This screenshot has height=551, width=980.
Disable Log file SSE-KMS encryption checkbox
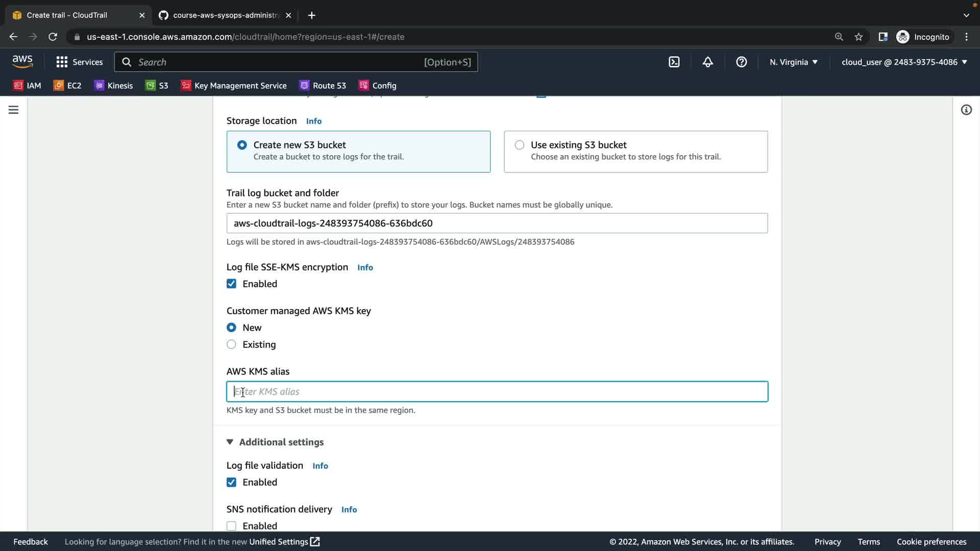231,284
